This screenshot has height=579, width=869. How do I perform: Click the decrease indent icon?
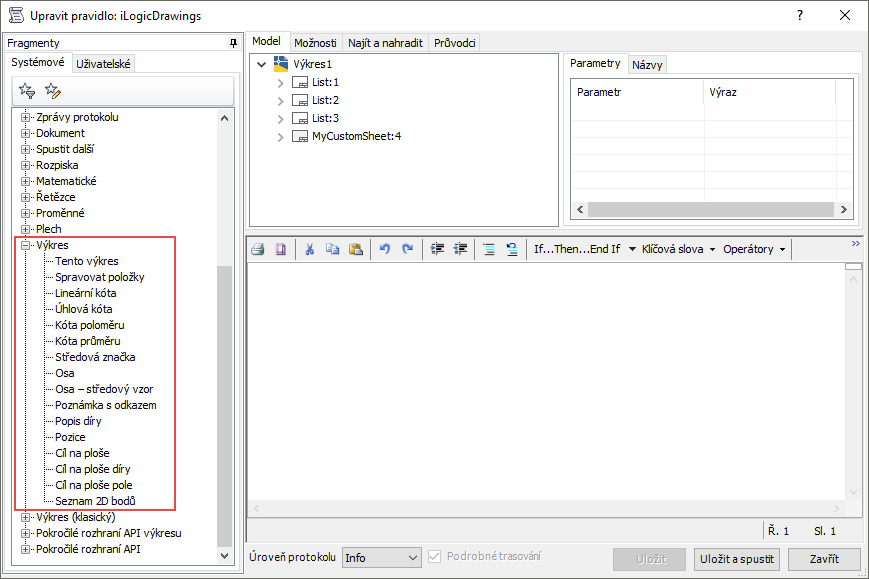click(x=460, y=249)
